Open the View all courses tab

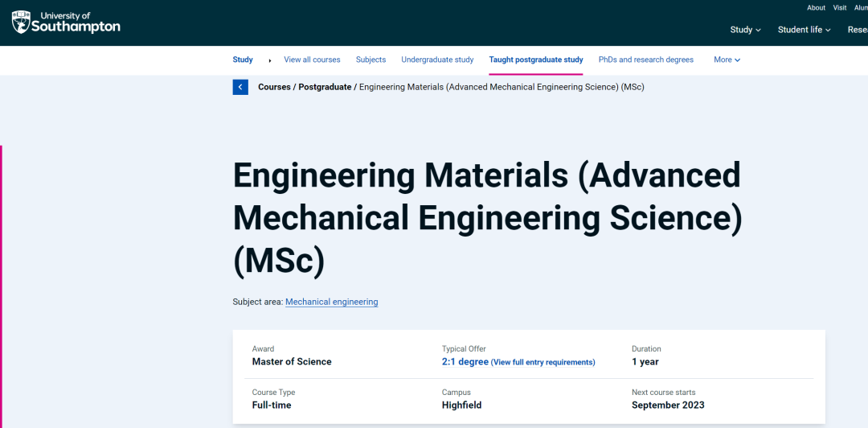tap(312, 60)
